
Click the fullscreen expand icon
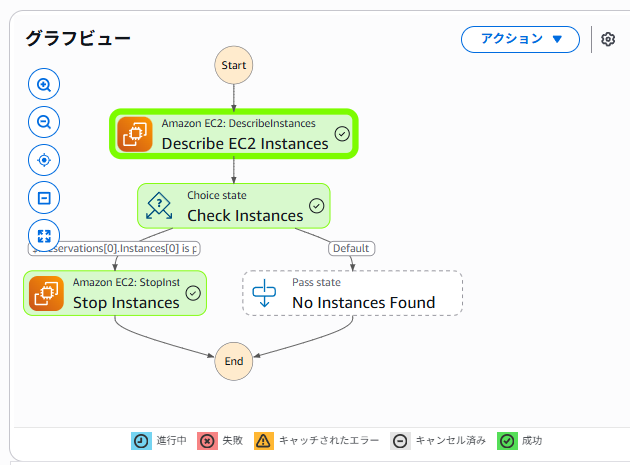[x=44, y=236]
